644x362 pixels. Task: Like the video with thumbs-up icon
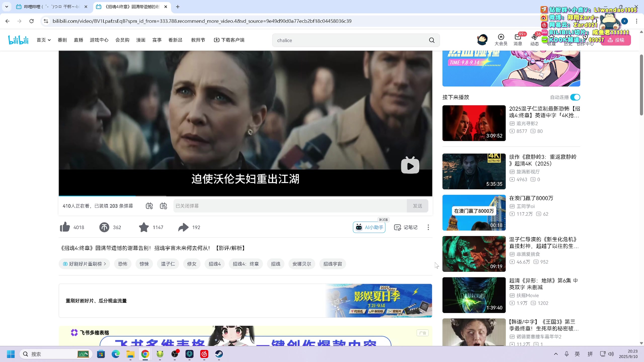(65, 227)
